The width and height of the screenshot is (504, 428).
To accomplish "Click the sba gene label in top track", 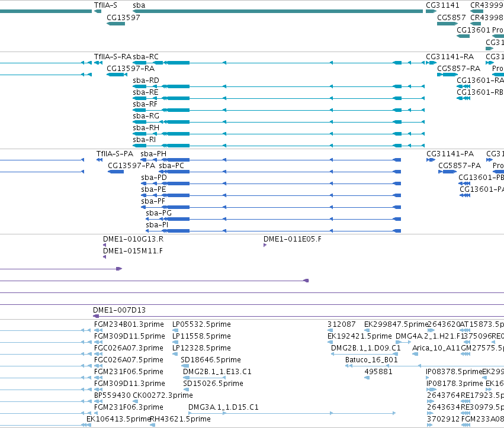I will point(139,5).
